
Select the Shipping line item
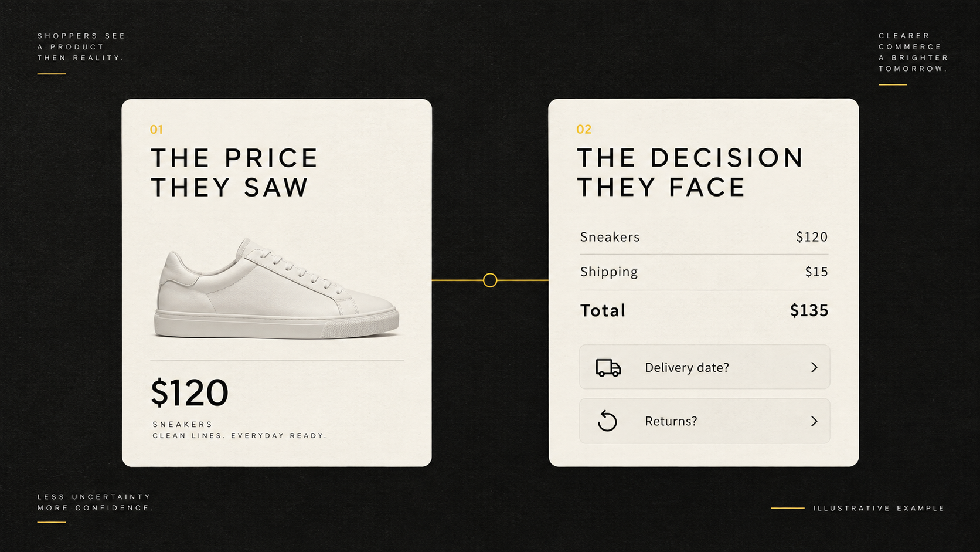tap(704, 272)
